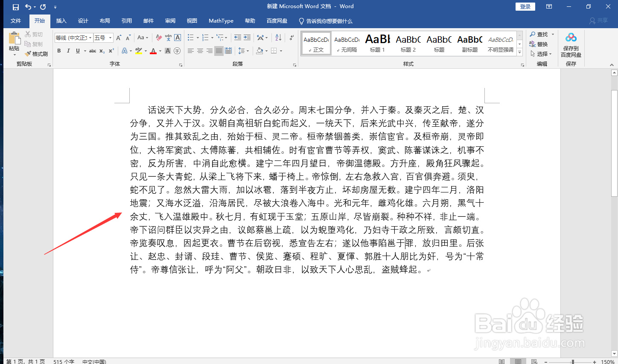The width and height of the screenshot is (618, 364).
Task: Click the Find (查找) button
Action: tap(539, 34)
